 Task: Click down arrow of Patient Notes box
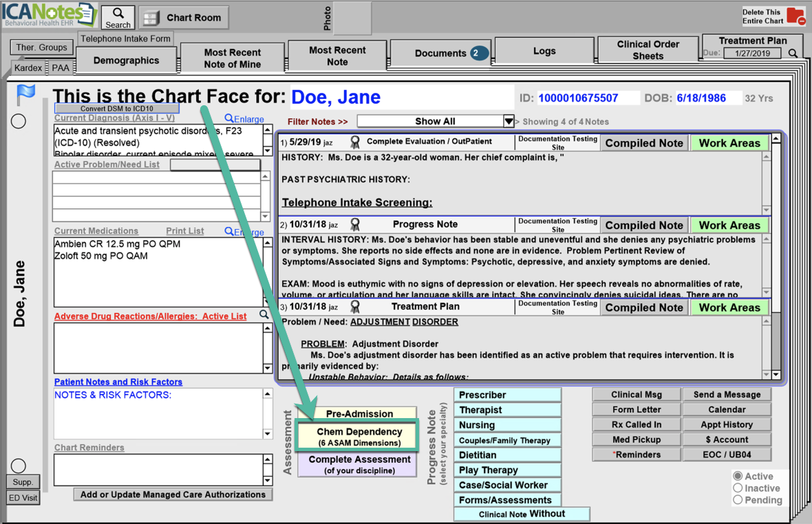[x=268, y=434]
